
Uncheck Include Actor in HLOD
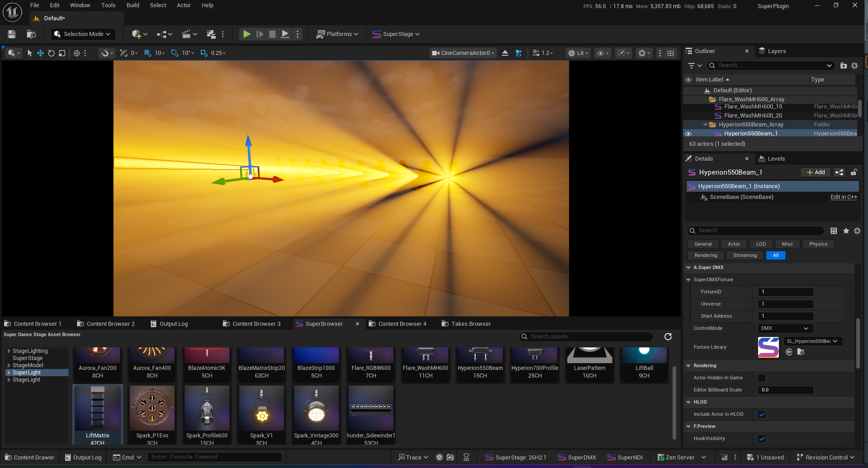coord(762,414)
